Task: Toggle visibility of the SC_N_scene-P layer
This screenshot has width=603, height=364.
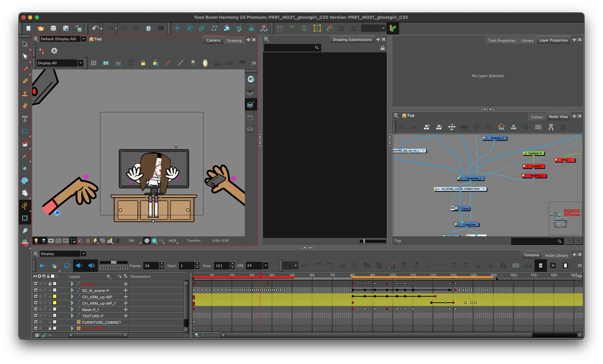Action: pyautogui.click(x=36, y=290)
